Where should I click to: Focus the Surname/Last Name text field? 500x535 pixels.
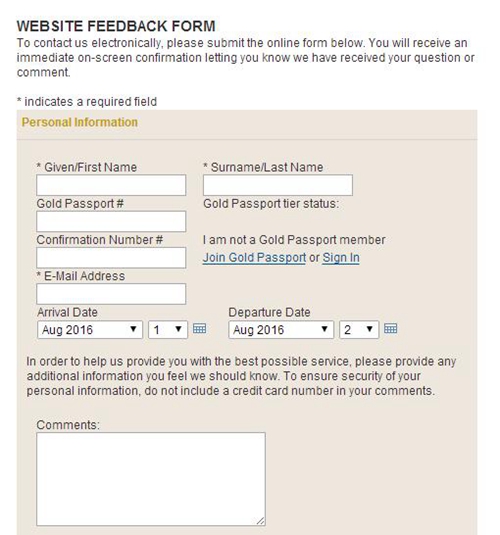[278, 185]
